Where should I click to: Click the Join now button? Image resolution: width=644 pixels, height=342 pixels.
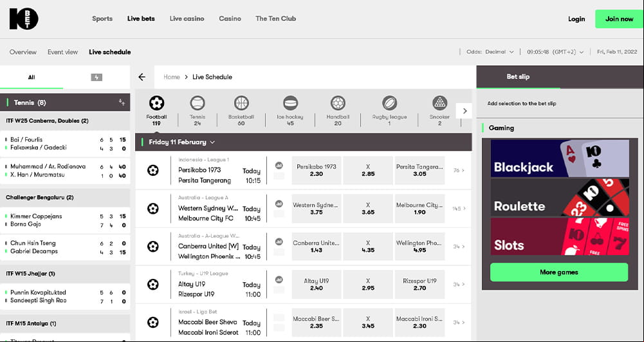[x=620, y=19]
